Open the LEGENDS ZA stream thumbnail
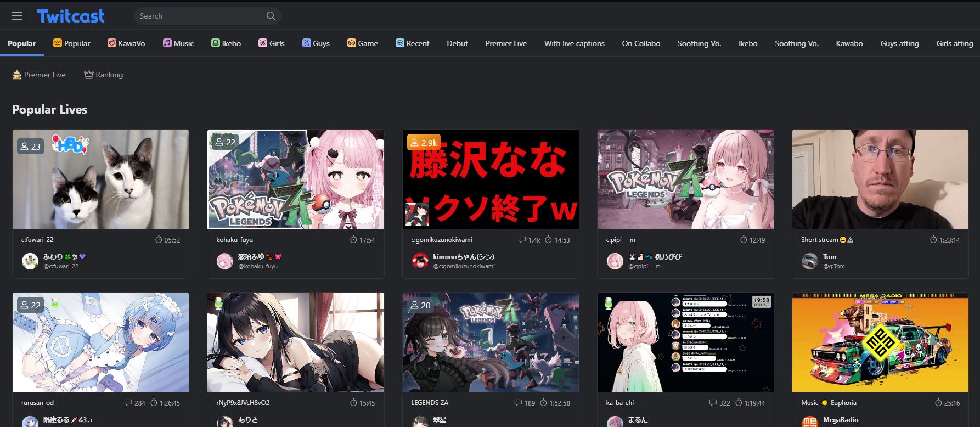Viewport: 980px width, 427px height. tap(491, 342)
